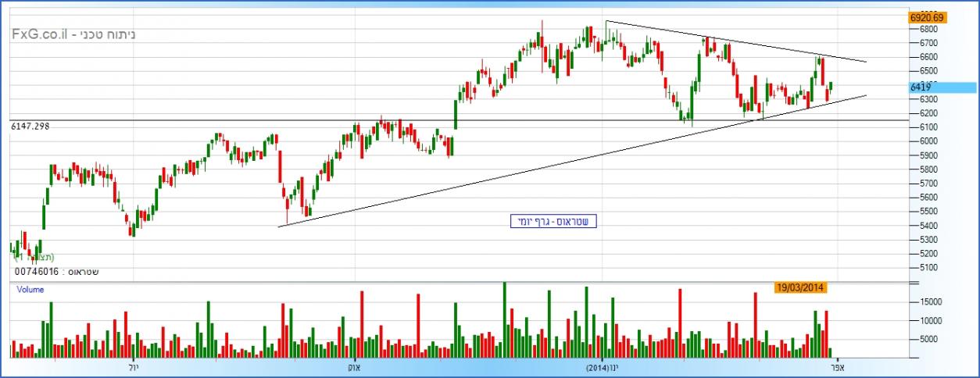Select the ינו (2014) time axis marker
980x378 pixels.
click(603, 366)
